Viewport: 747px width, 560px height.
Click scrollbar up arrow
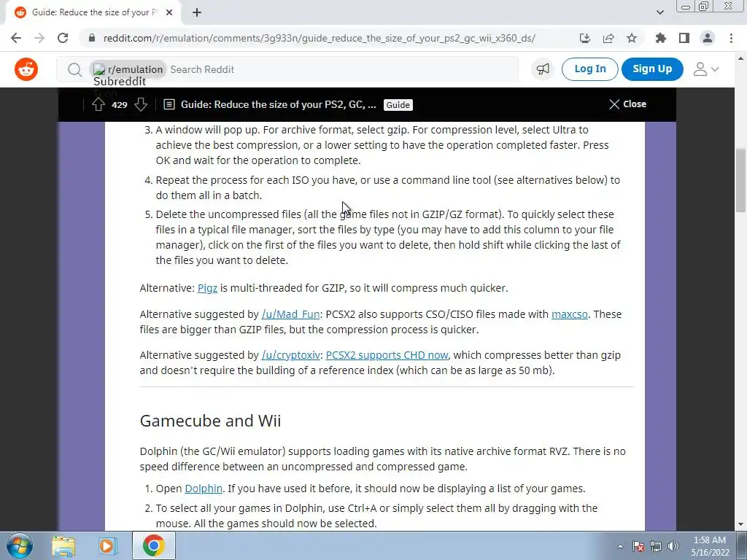pyautogui.click(x=740, y=58)
